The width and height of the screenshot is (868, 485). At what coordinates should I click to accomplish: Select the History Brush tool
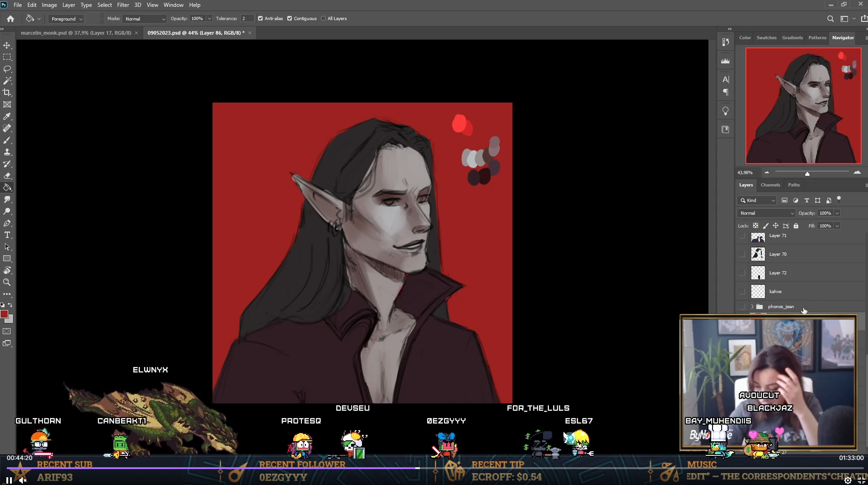pos(7,164)
